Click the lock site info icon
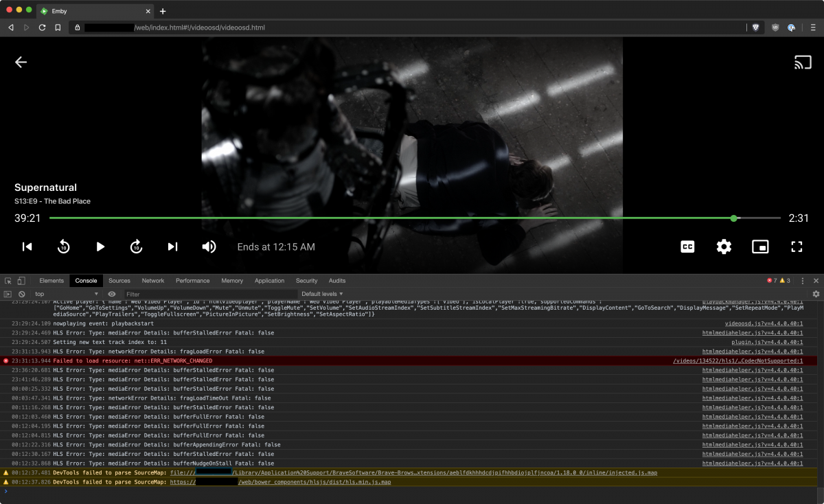This screenshot has height=504, width=824. [78, 27]
